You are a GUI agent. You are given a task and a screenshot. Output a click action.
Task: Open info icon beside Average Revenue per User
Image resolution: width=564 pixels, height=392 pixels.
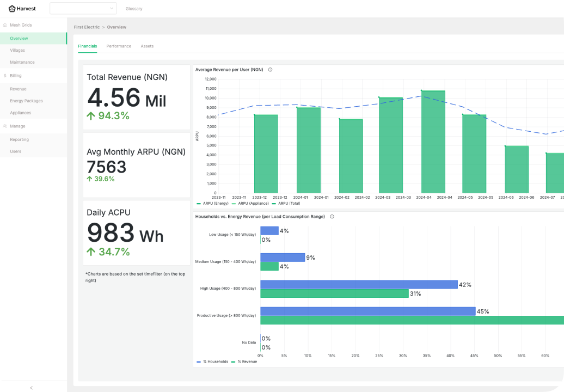(x=270, y=70)
